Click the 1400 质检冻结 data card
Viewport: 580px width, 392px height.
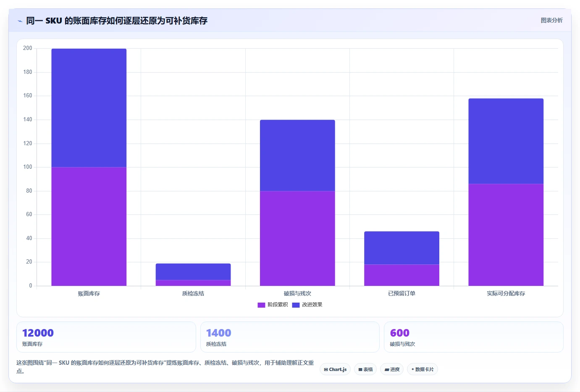[x=290, y=337]
